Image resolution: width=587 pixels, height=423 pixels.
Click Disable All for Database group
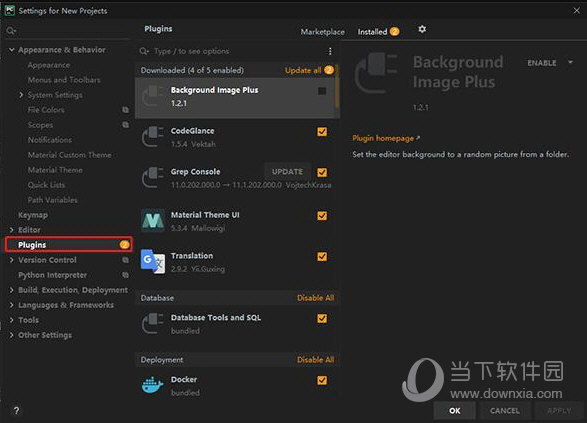[x=315, y=298]
